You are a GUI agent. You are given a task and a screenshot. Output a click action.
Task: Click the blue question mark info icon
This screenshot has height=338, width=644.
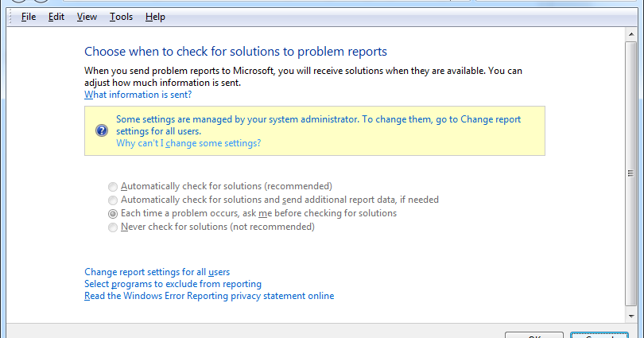click(x=101, y=131)
